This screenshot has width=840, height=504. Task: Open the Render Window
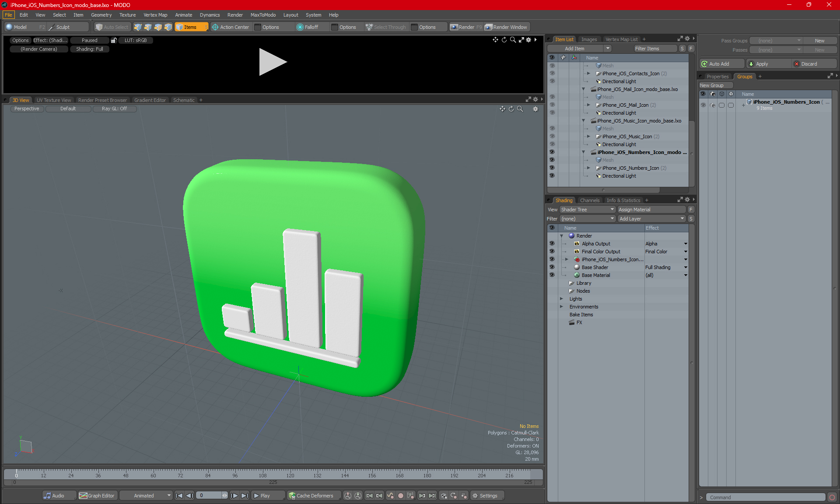point(507,27)
